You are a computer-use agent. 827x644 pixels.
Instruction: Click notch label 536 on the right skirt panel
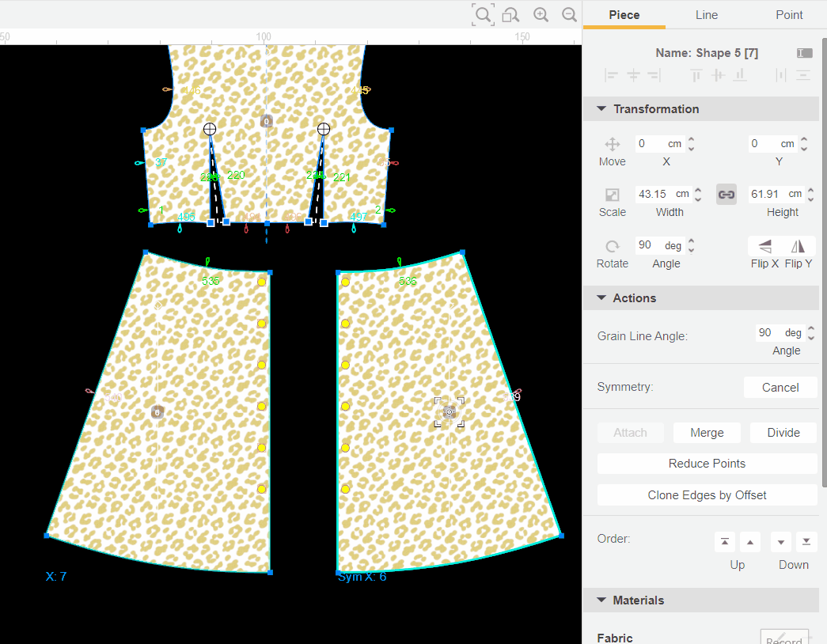click(x=408, y=281)
